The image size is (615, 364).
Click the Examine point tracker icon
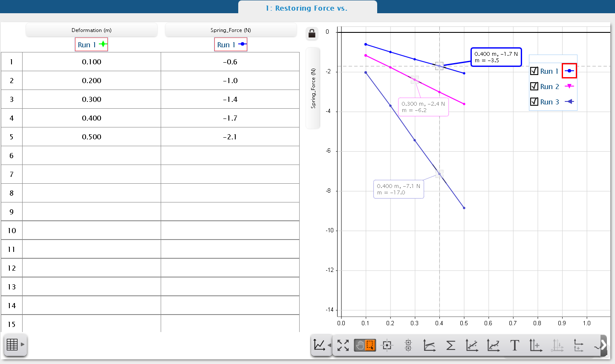[x=387, y=346]
